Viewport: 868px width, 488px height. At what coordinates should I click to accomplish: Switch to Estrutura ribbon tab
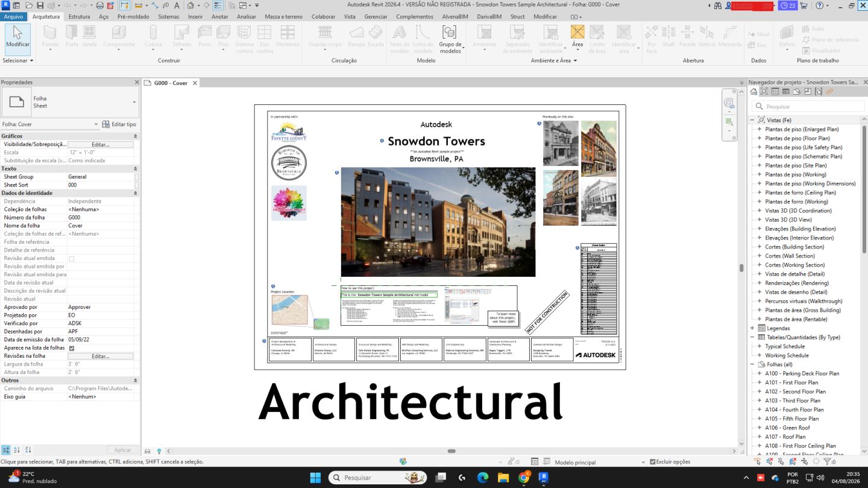coord(79,17)
